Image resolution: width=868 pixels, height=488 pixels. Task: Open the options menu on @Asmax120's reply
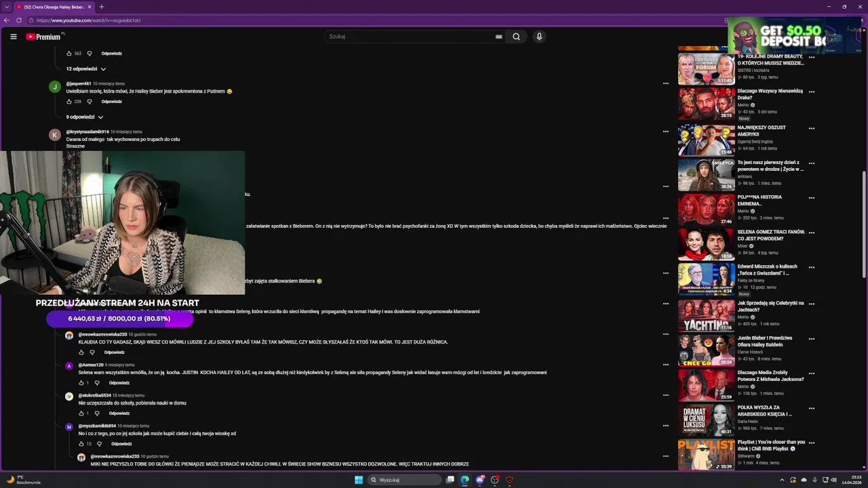665,365
